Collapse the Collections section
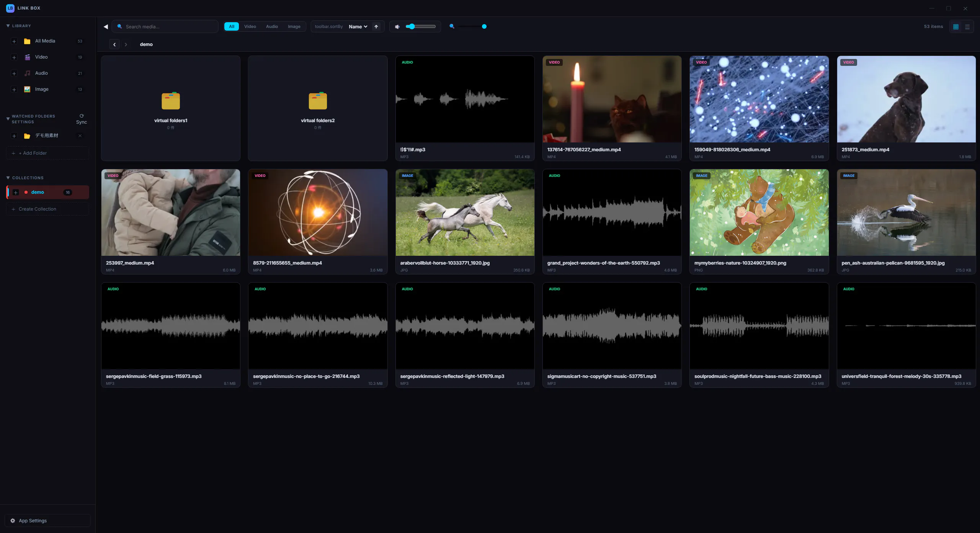Screen dimensions: 980x533 (x=8, y=178)
